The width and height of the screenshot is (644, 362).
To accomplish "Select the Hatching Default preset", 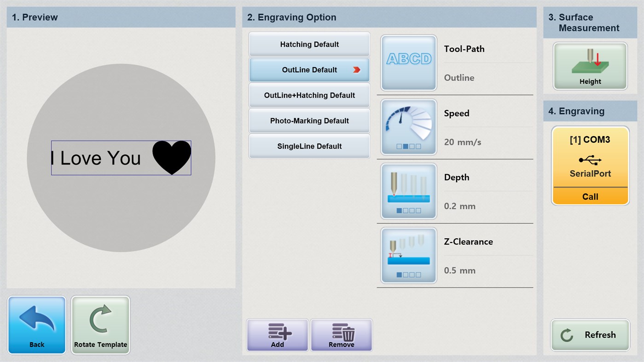I will click(x=309, y=44).
